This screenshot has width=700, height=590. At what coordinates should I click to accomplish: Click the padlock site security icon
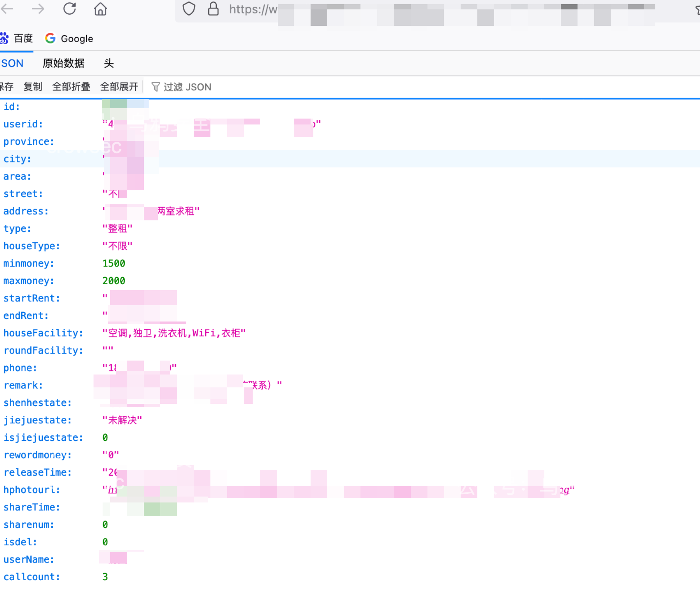[213, 9]
